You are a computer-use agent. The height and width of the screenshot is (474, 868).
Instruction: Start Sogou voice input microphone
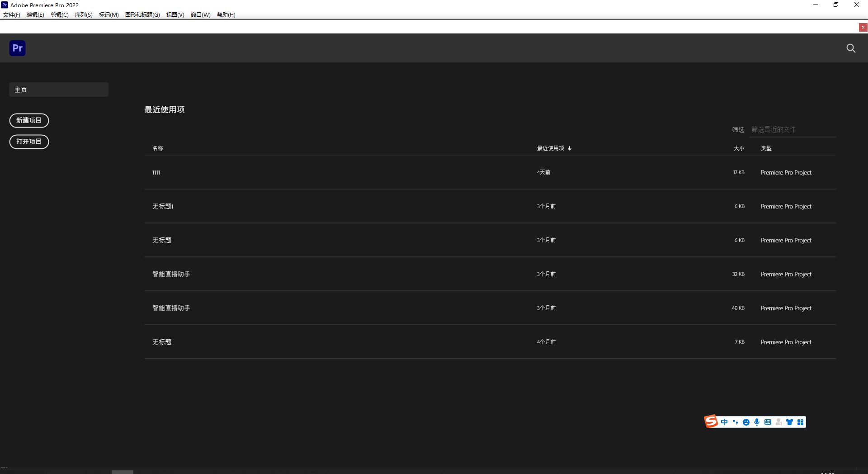[757, 422]
